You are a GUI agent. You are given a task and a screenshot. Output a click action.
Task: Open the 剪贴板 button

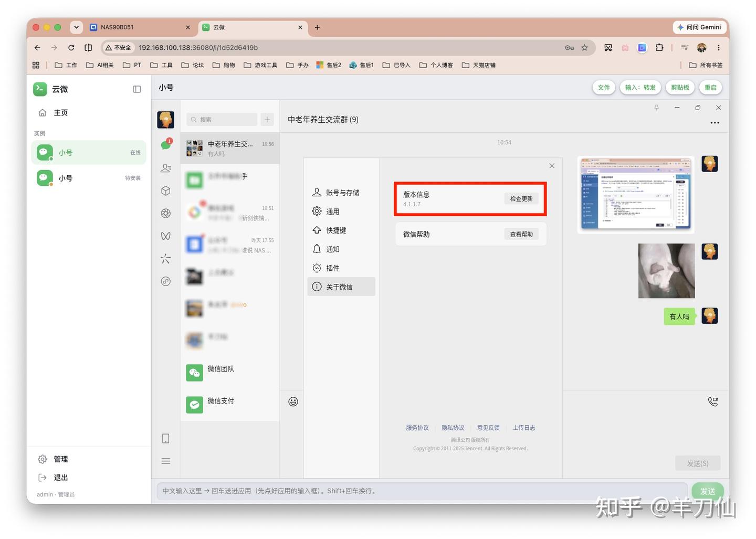(x=680, y=88)
